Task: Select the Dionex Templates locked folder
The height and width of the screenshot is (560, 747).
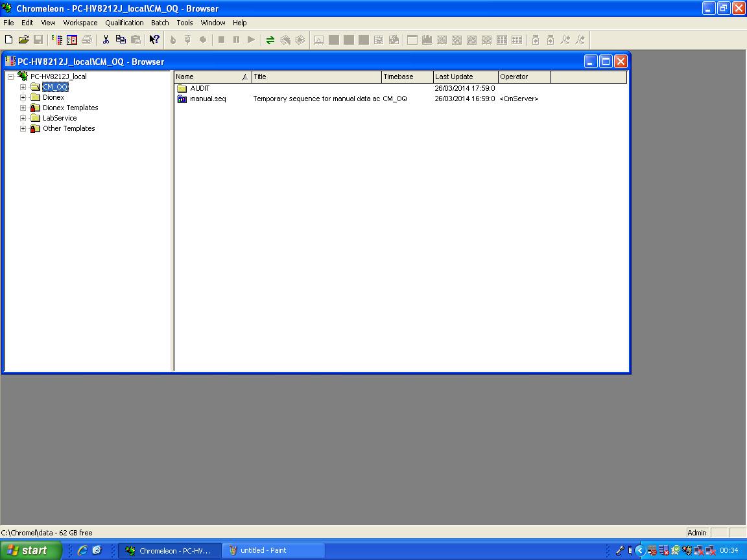Action: (71, 108)
